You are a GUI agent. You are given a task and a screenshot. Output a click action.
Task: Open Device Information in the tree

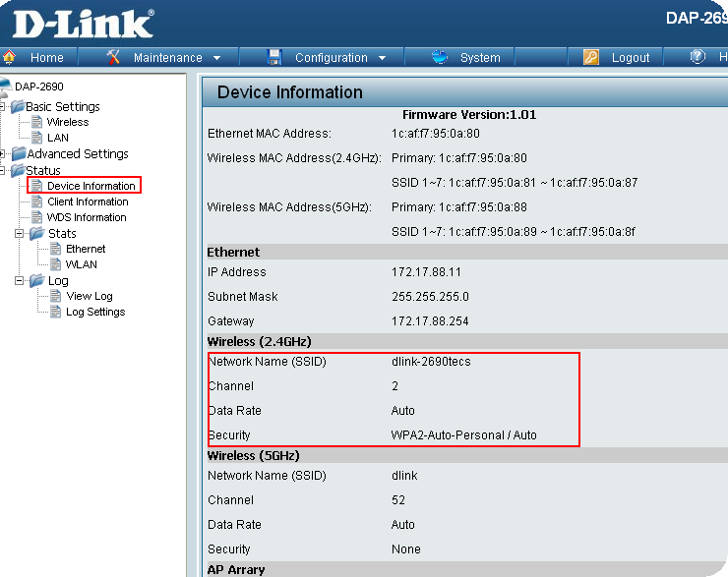pos(91,186)
